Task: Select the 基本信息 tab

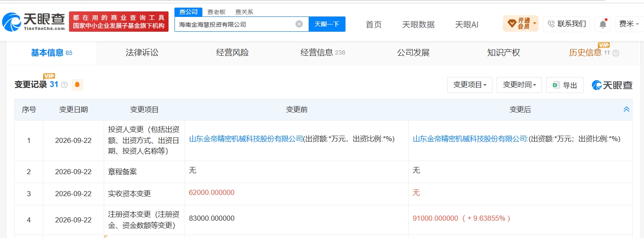Action: click(51, 53)
